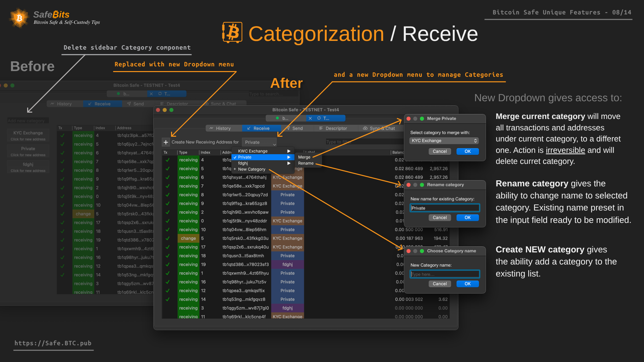
Task: Select address tb1qjh9l0...wxvhc6paw in After window
Action: coord(246,212)
